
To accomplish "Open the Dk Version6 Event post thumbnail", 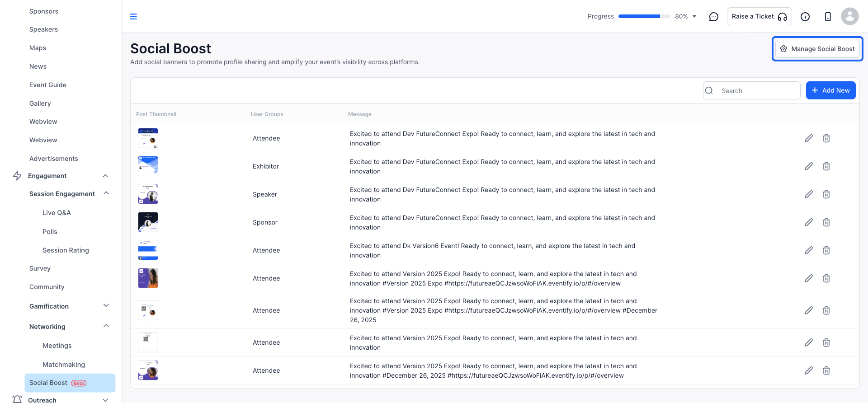I will (148, 250).
